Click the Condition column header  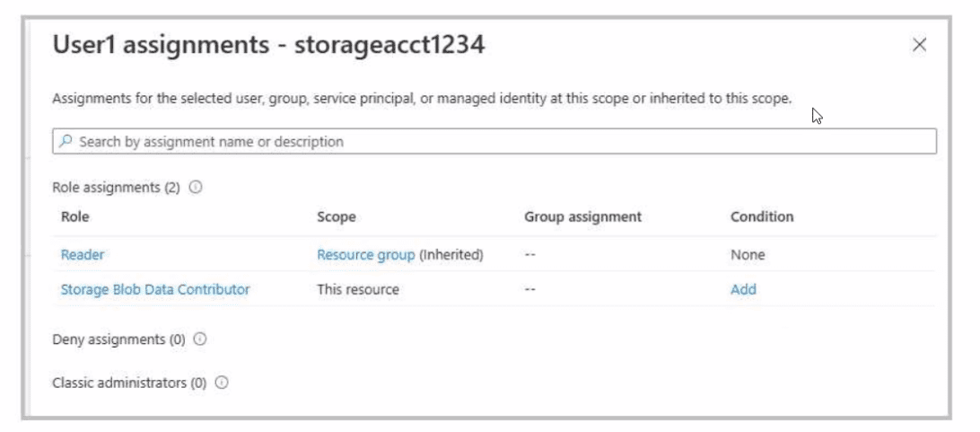click(x=762, y=216)
